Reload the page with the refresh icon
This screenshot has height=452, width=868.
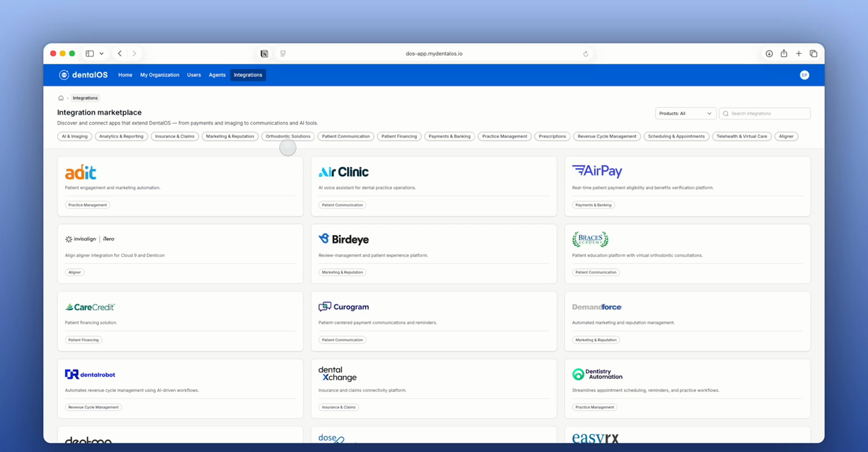pyautogui.click(x=585, y=54)
